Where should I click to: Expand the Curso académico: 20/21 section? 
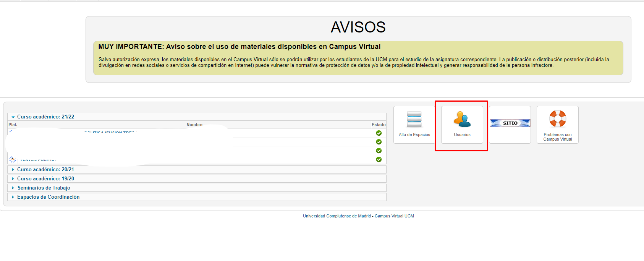(45, 169)
